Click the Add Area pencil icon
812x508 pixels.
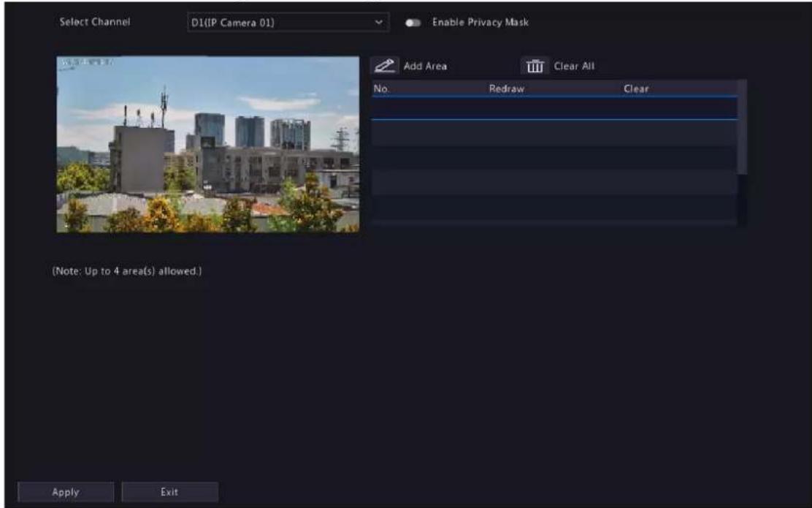click(384, 66)
